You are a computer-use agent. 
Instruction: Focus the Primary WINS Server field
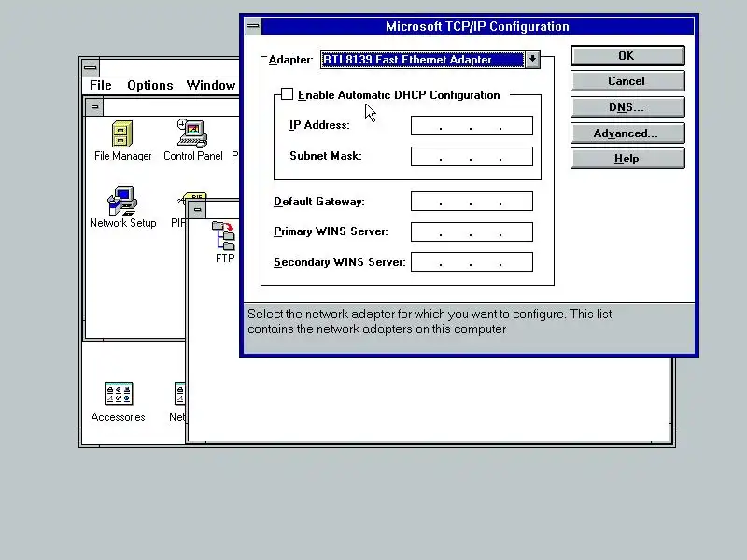tap(472, 231)
